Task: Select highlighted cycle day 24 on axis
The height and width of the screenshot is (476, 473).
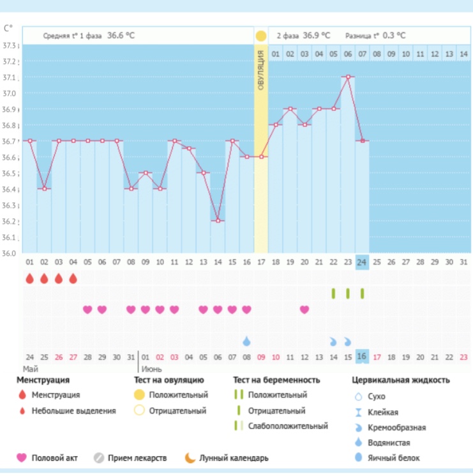Action: tap(362, 262)
